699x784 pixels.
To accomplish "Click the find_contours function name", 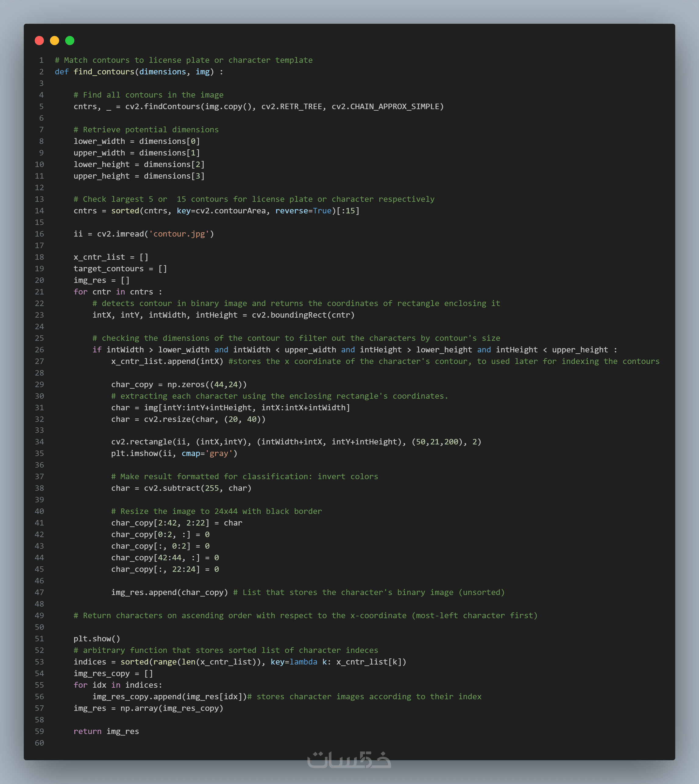I will coord(104,72).
